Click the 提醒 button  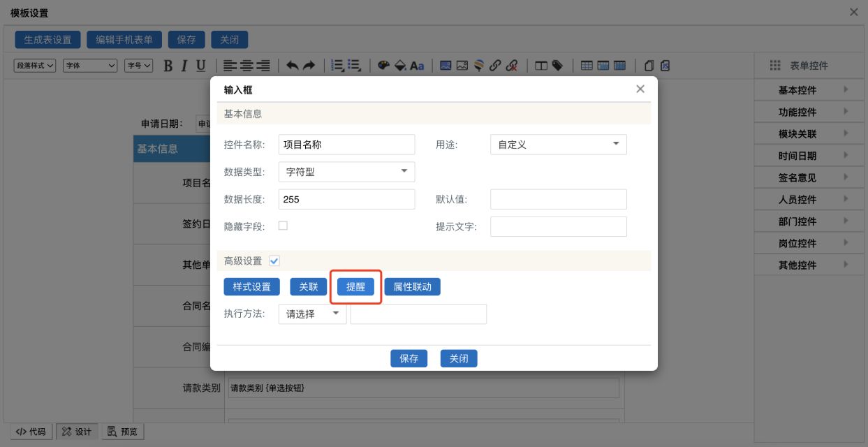[355, 287]
